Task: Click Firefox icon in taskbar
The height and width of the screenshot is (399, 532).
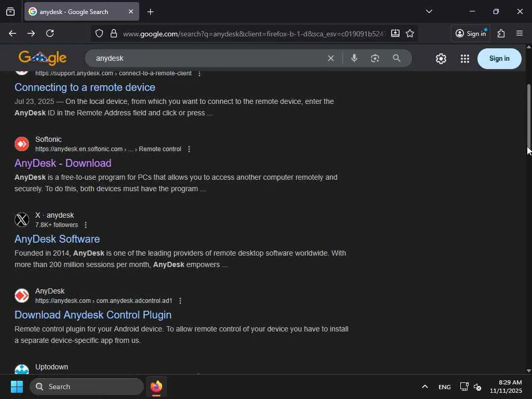Action: pos(156,387)
